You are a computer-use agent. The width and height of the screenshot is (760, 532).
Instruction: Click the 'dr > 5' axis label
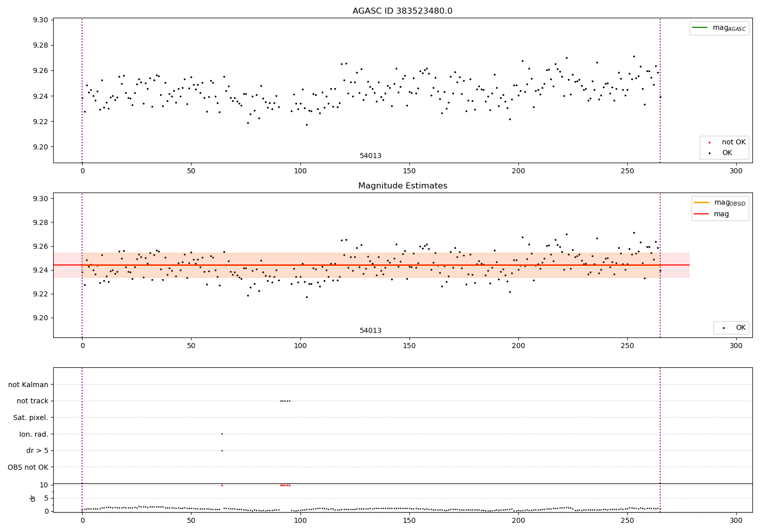(x=37, y=451)
